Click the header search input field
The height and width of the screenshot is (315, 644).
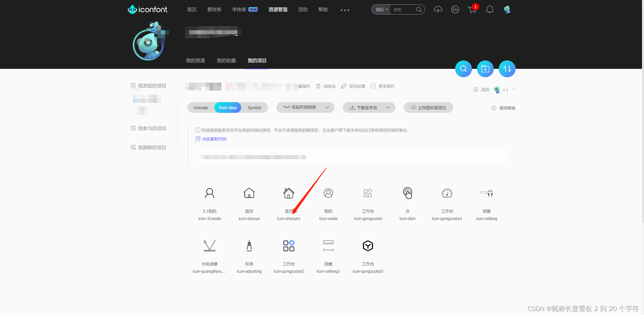pyautogui.click(x=403, y=9)
